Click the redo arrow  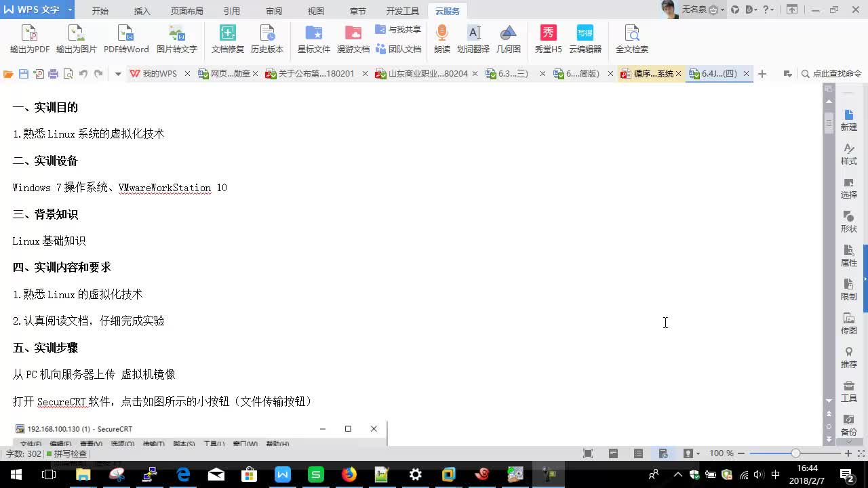(98, 74)
